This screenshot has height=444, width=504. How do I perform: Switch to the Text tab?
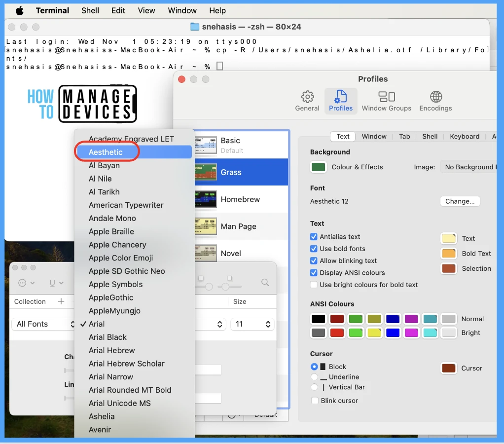[343, 136]
